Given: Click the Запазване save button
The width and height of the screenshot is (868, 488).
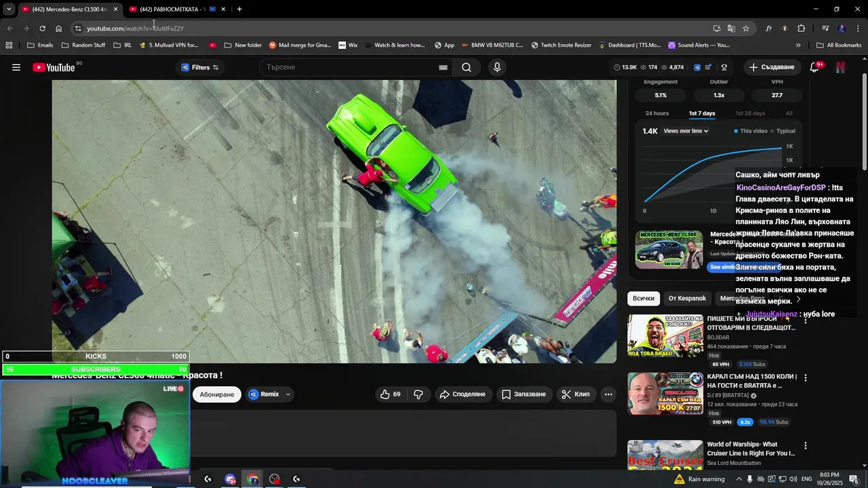Looking at the screenshot, I should click(x=524, y=394).
